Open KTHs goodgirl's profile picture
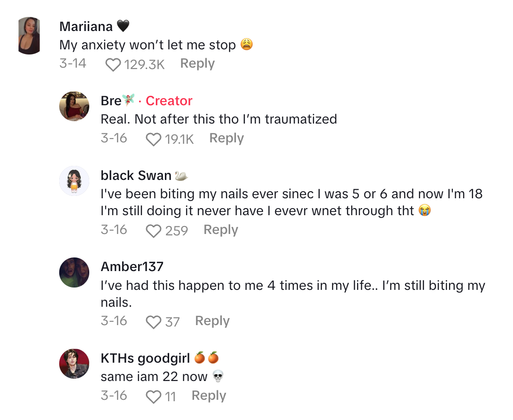This screenshot has width=513, height=420. click(74, 364)
